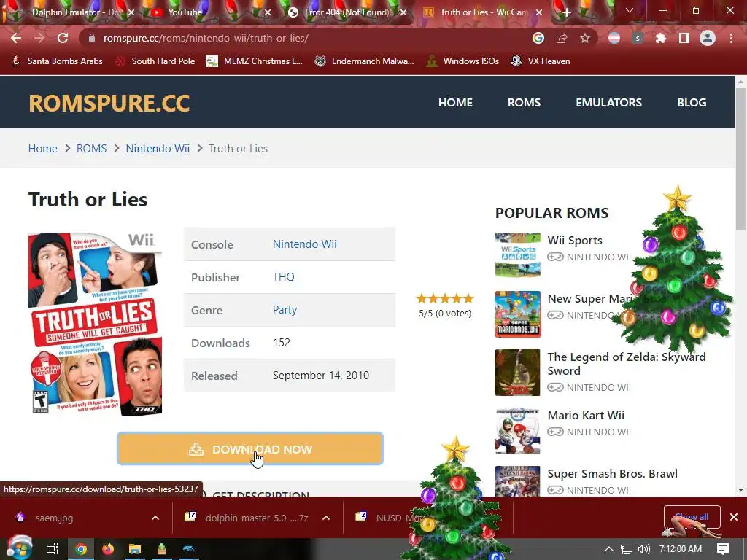Open South Hard Pole bookmark
747x560 pixels.
pos(156,61)
